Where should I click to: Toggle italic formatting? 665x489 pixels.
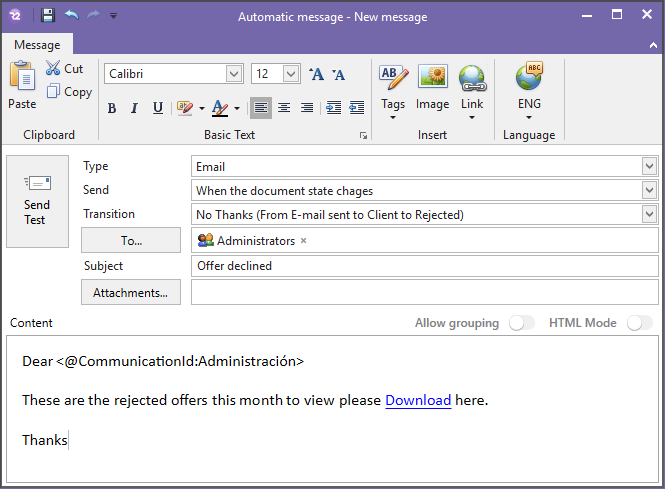click(134, 108)
